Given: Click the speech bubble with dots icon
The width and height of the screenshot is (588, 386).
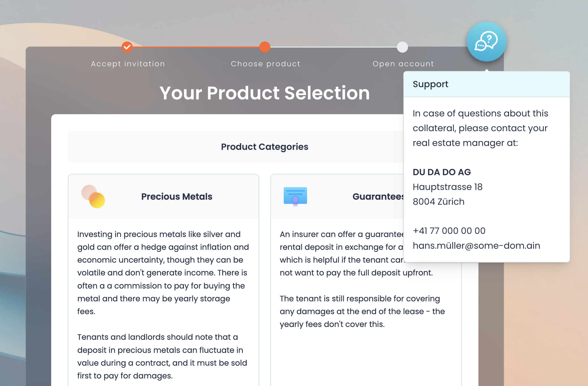Looking at the screenshot, I should click(x=481, y=45).
